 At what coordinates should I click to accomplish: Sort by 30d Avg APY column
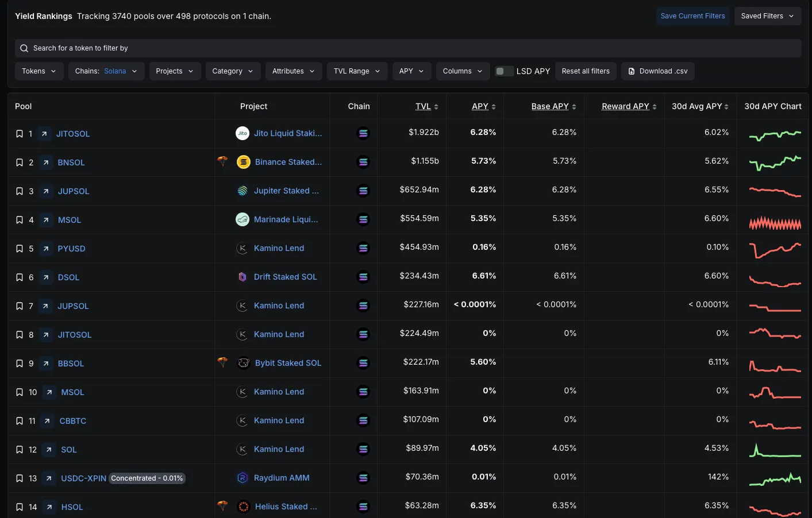(700, 106)
